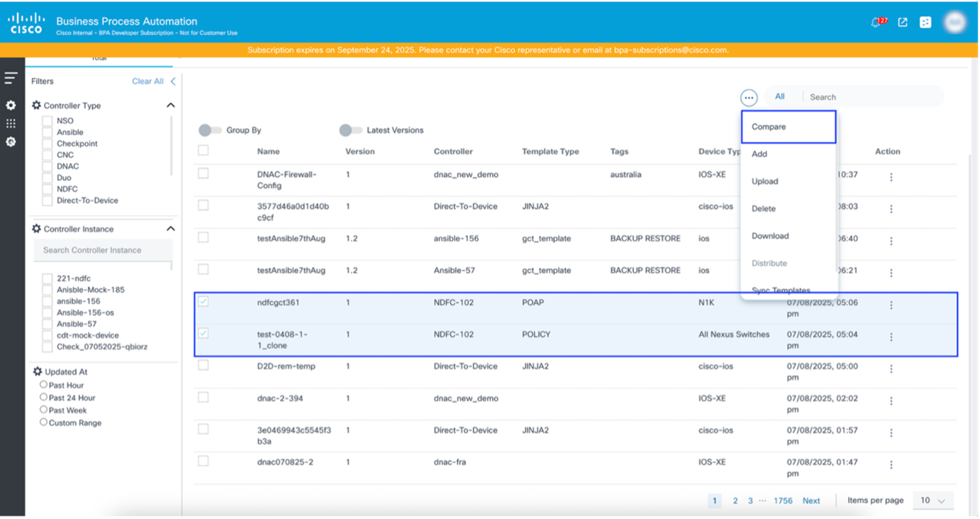Screen dimensions: 980x519
Task: Open action menu for ndfcgct361 row
Action: (891, 305)
